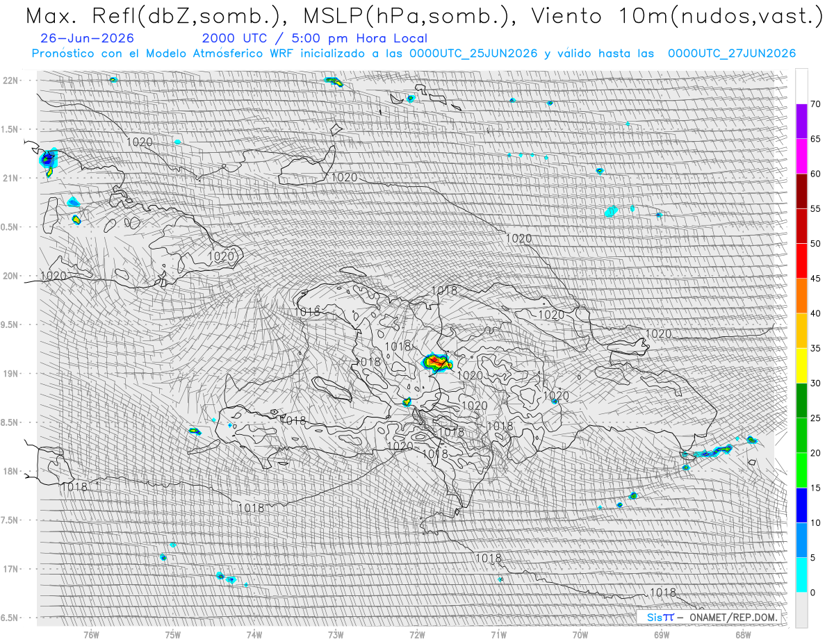Click the '71W' longitude axis label
The height and width of the screenshot is (644, 834).
[498, 634]
